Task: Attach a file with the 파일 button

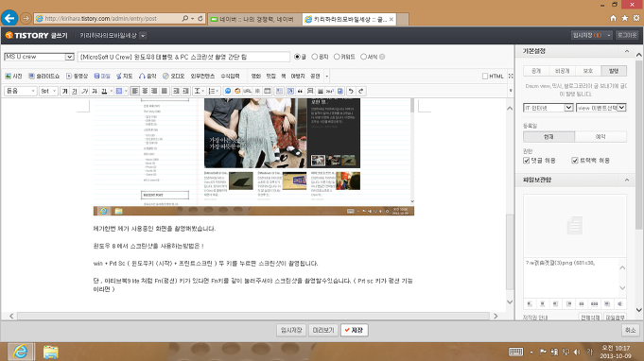Action: coord(102,77)
